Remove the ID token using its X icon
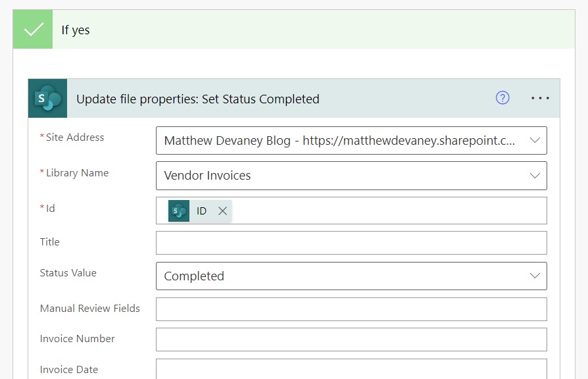Viewport: 588px width, 379px height. [x=222, y=211]
